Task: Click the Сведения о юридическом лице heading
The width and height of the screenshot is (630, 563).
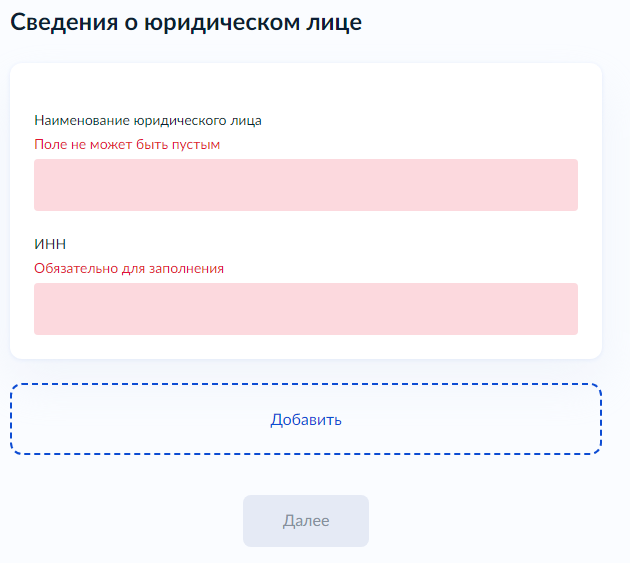Action: point(186,22)
